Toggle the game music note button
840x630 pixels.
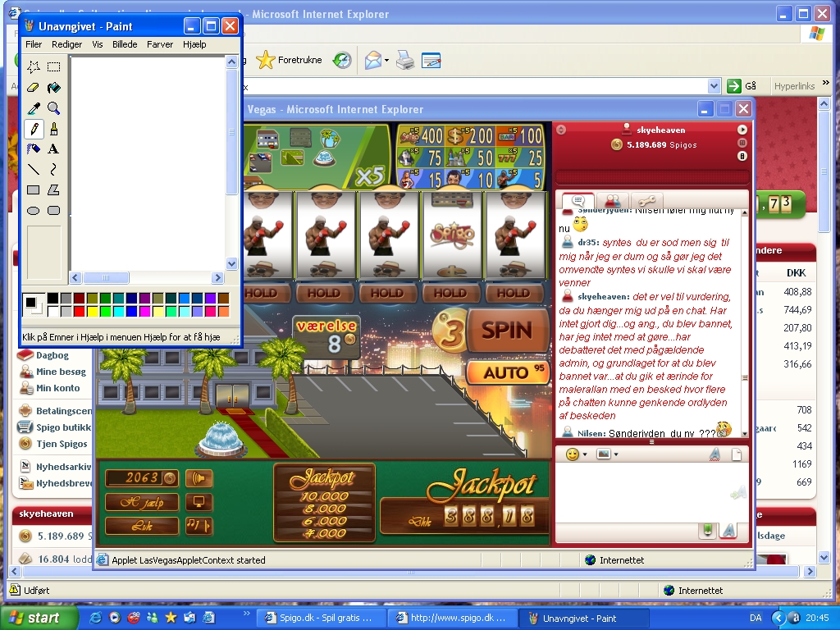pyautogui.click(x=199, y=526)
